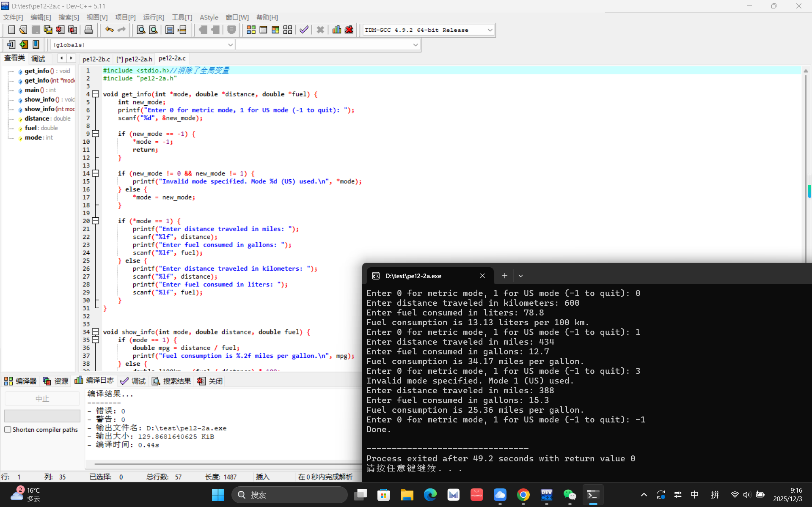The image size is (812, 507).
Task: Open the terminal tab dropdown chevron
Action: coord(520,276)
